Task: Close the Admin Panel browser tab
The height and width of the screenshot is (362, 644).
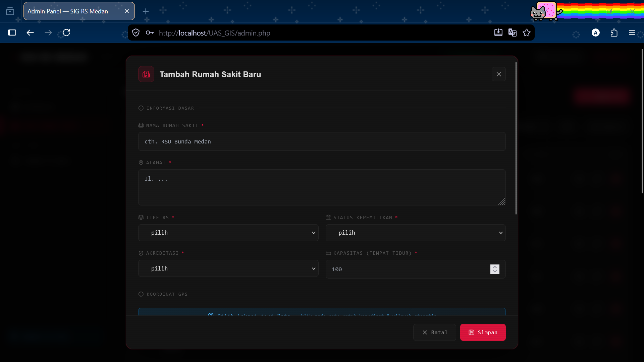Action: [x=127, y=11]
